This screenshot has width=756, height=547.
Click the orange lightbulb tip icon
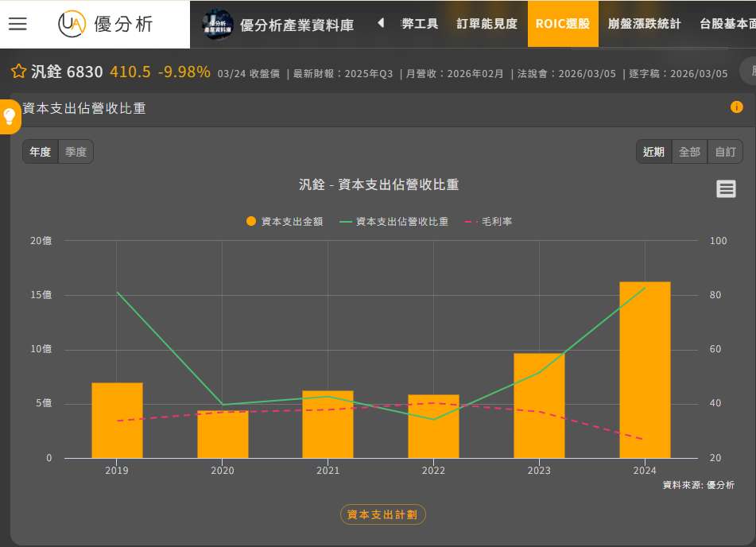pyautogui.click(x=10, y=116)
